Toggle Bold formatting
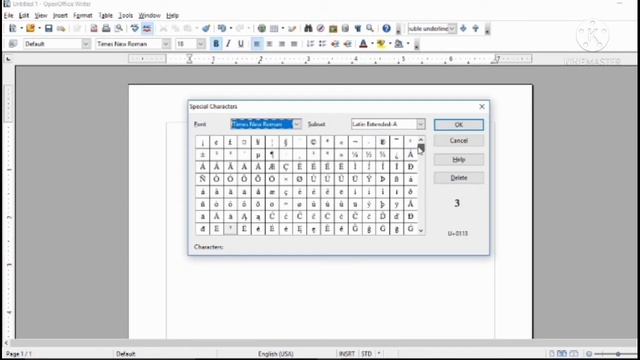This screenshot has height=360, width=640. click(x=216, y=44)
